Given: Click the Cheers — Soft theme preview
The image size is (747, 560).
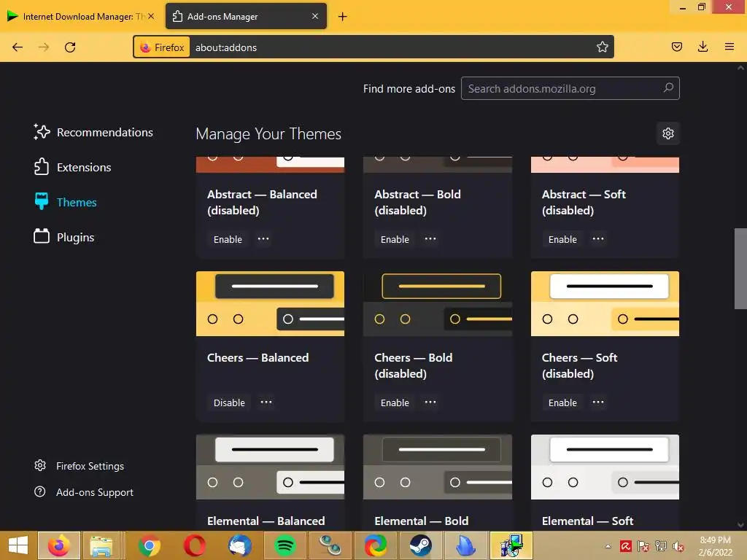Looking at the screenshot, I should coord(605,304).
